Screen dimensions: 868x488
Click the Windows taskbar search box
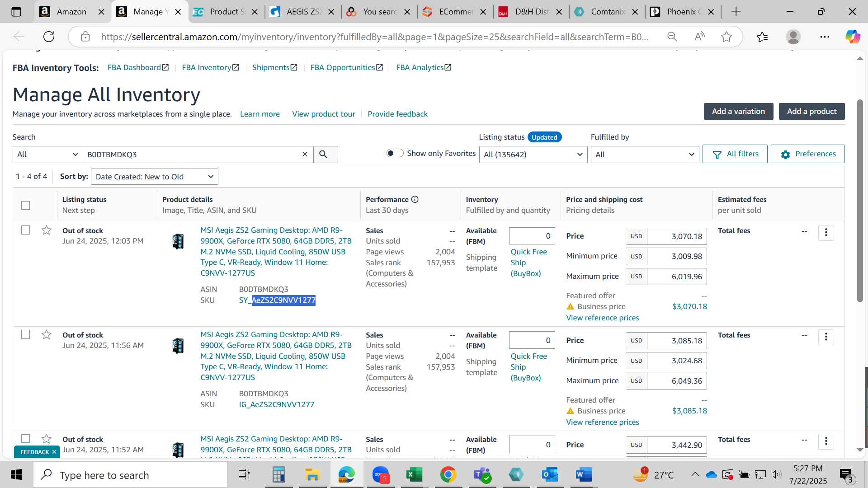130,475
